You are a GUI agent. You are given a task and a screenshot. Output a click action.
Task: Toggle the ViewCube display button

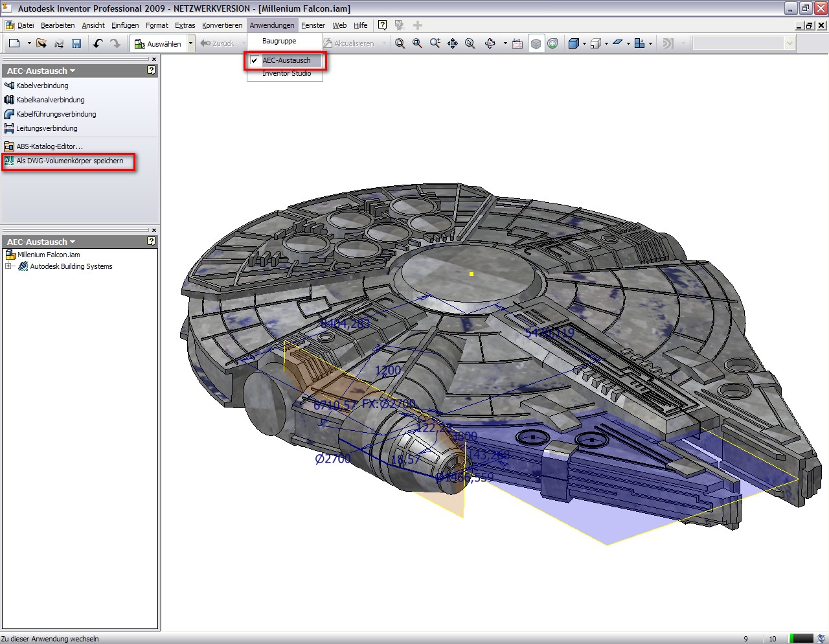coord(536,43)
